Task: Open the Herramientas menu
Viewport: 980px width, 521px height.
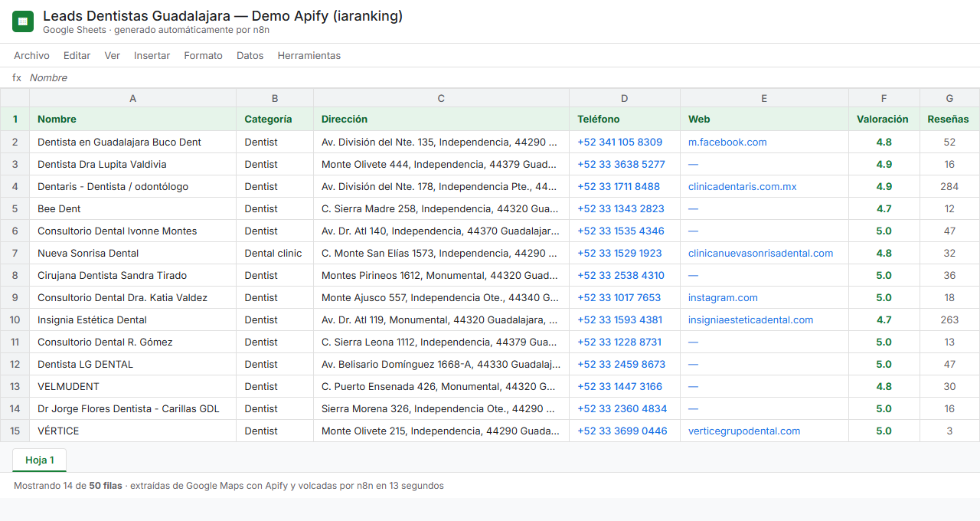Action: (x=309, y=55)
